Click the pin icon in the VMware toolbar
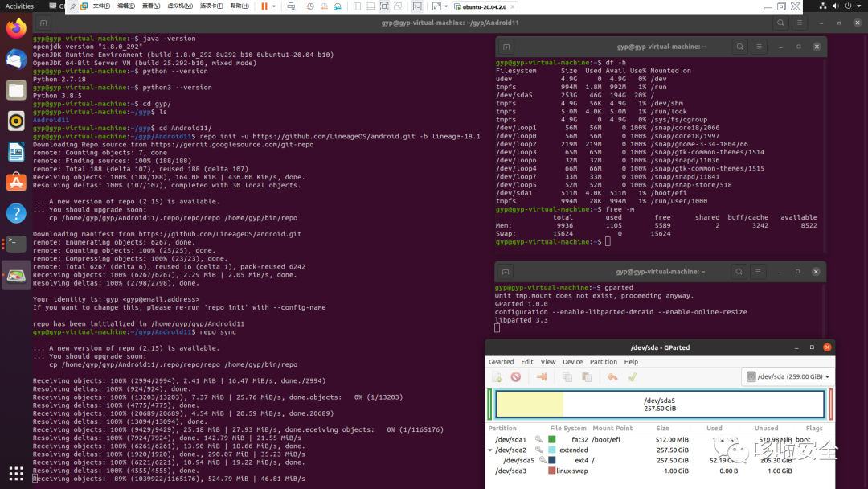The image size is (868, 489). 73,6
